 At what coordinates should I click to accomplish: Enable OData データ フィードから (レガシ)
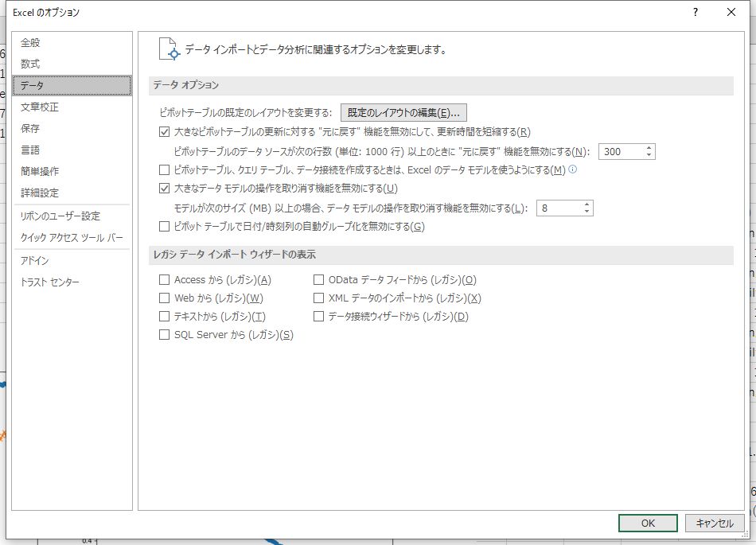pos(318,280)
